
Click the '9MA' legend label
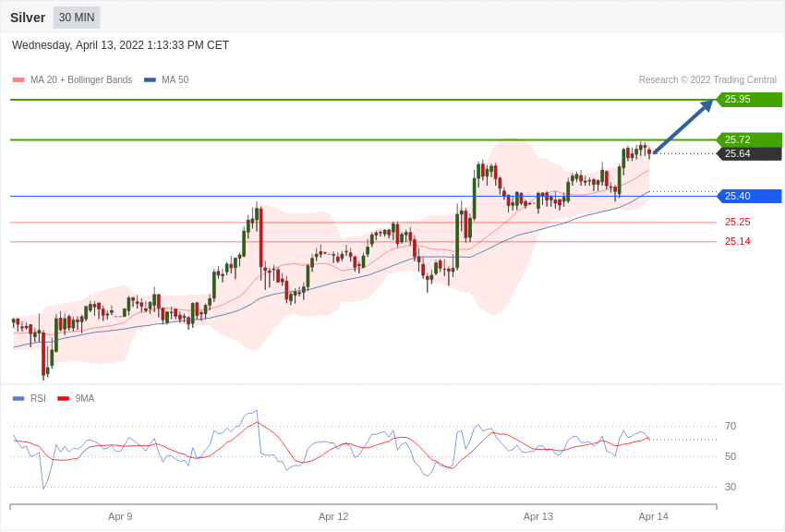85,398
